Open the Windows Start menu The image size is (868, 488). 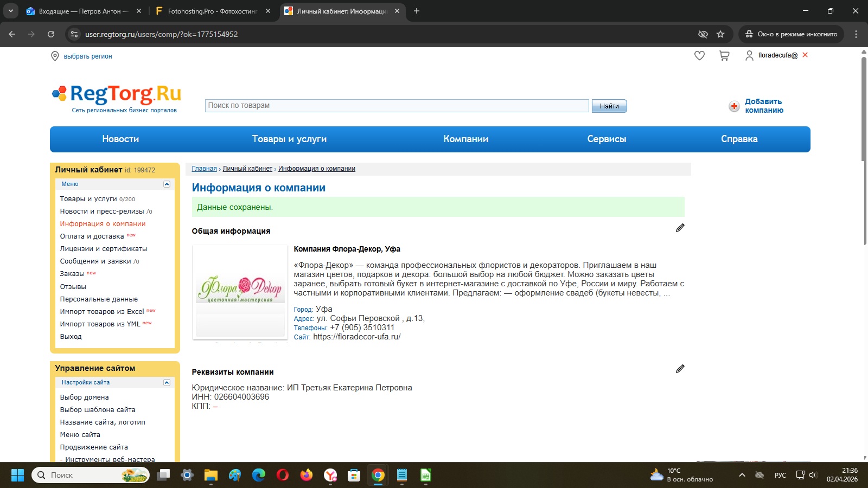click(17, 476)
